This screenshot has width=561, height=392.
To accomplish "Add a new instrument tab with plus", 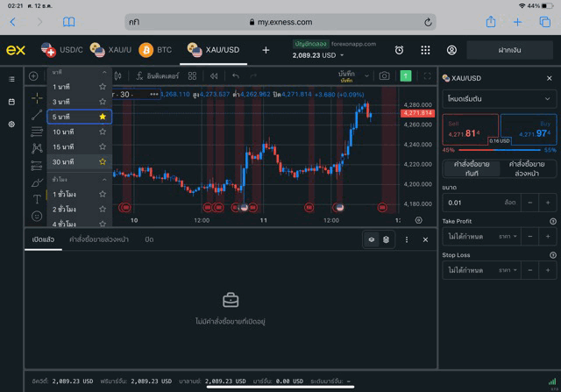I will pos(266,50).
